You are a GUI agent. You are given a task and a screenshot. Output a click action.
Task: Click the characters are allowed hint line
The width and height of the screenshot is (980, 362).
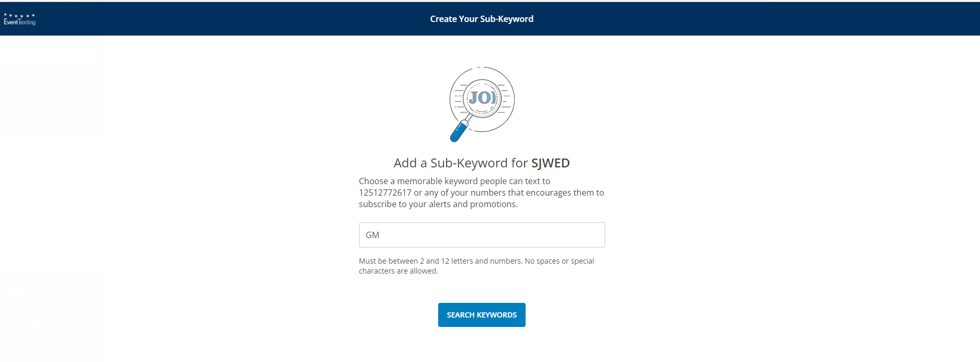pyautogui.click(x=398, y=271)
